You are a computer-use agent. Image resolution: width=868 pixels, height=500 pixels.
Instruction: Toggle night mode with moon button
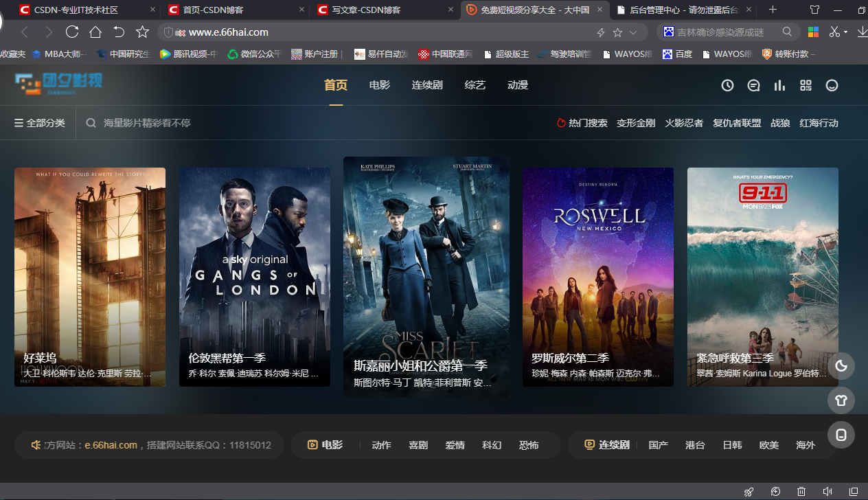pyautogui.click(x=841, y=366)
